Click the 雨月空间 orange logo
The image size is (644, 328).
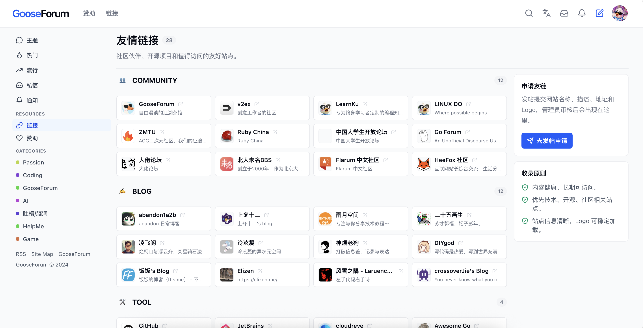[325, 219]
